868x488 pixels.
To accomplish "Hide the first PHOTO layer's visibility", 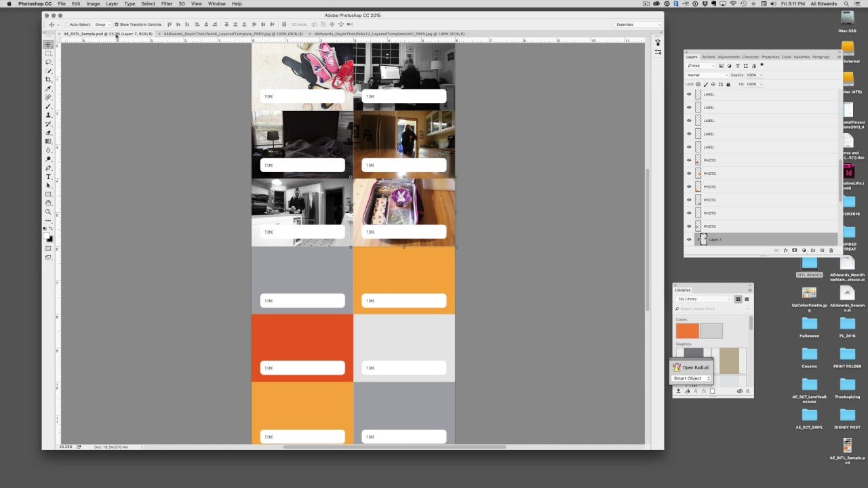I will point(689,160).
